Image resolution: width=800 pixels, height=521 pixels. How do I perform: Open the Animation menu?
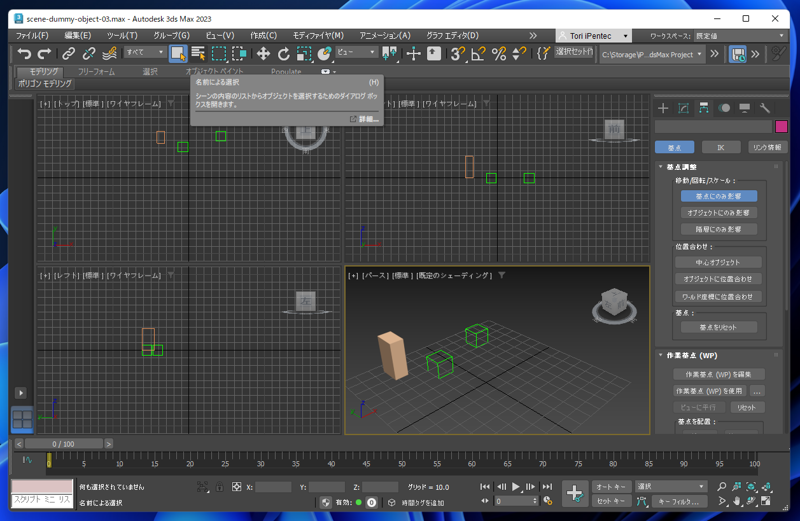click(385, 36)
